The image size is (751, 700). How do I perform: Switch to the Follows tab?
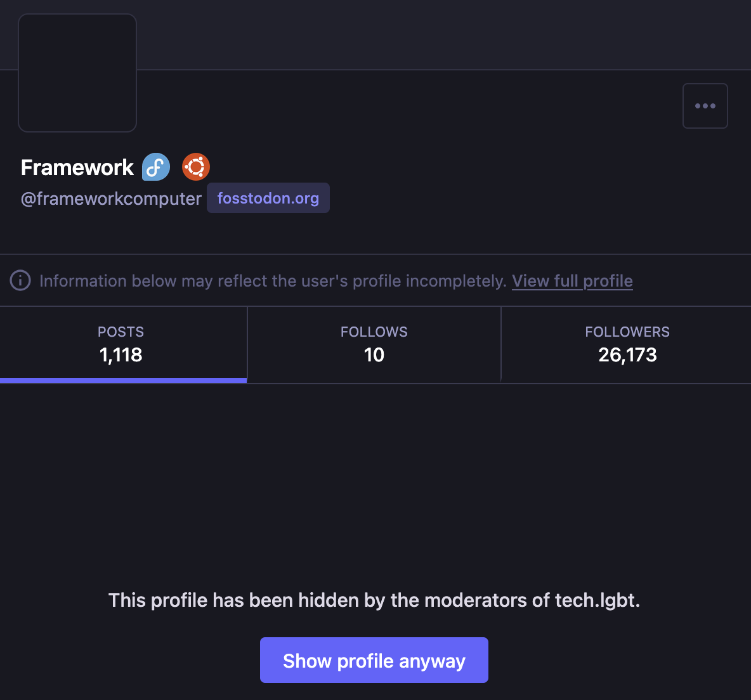(374, 332)
